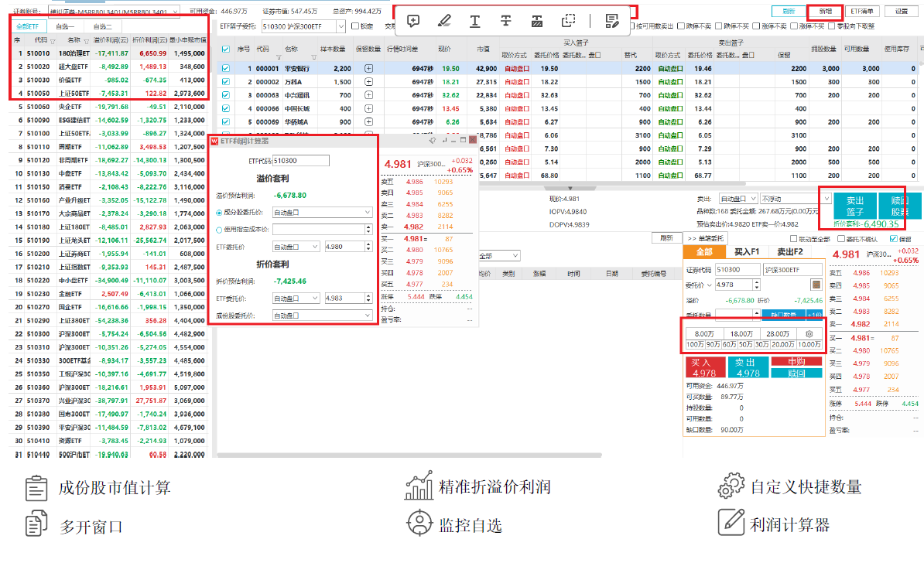Image resolution: width=924 pixels, height=563 pixels.
Task: Click filter icon on 名称 header in ETF list
Action: click(x=86, y=41)
